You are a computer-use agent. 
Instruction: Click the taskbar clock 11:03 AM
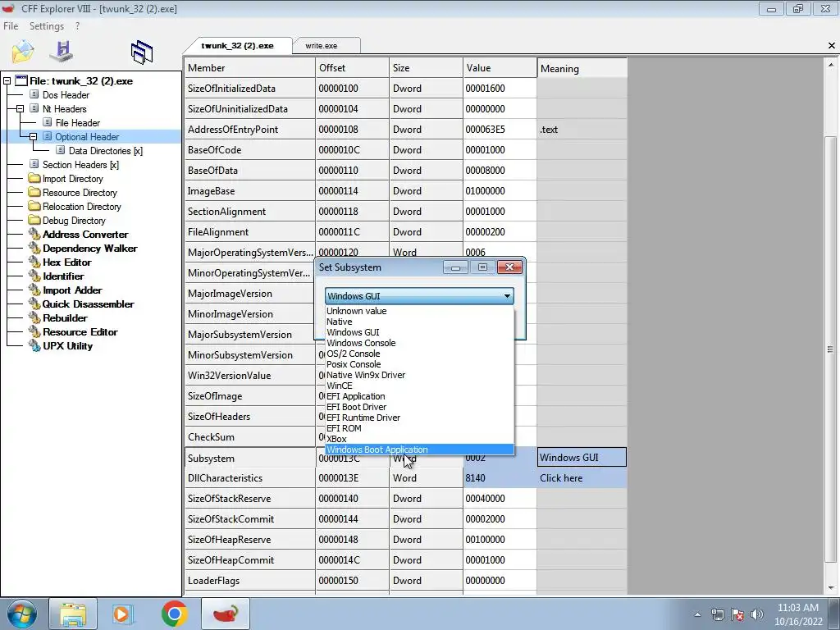click(797, 608)
